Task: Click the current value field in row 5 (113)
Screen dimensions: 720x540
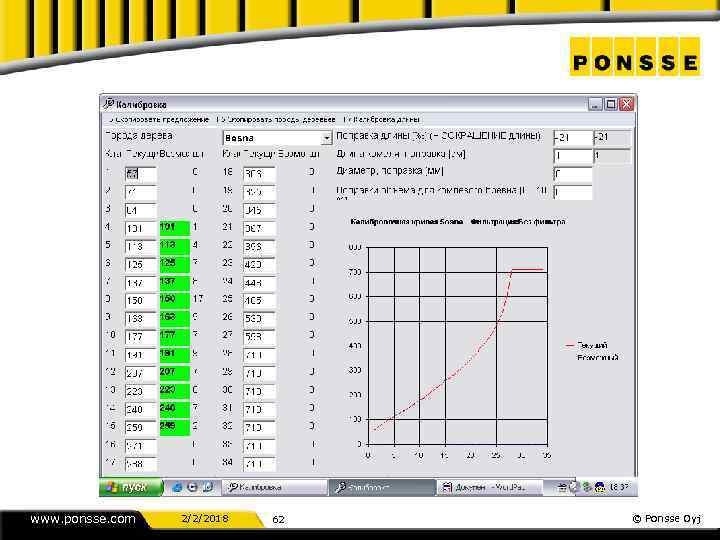Action: (141, 246)
